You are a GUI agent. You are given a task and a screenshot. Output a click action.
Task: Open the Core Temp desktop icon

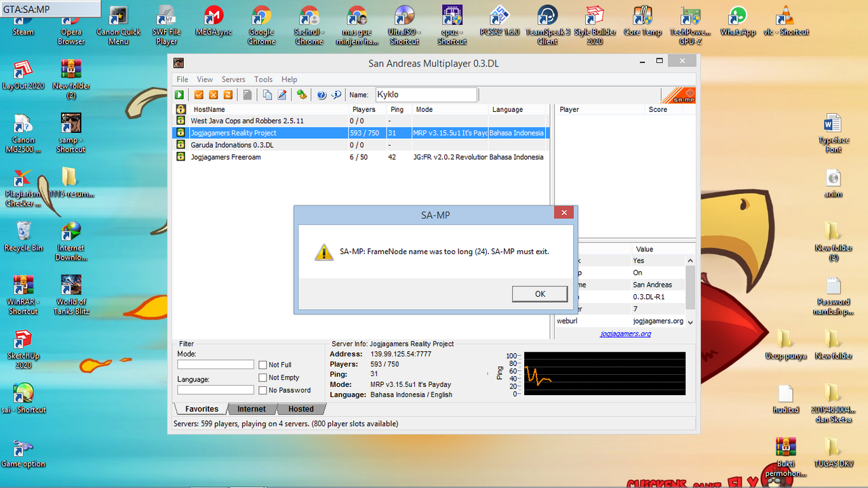pyautogui.click(x=642, y=21)
